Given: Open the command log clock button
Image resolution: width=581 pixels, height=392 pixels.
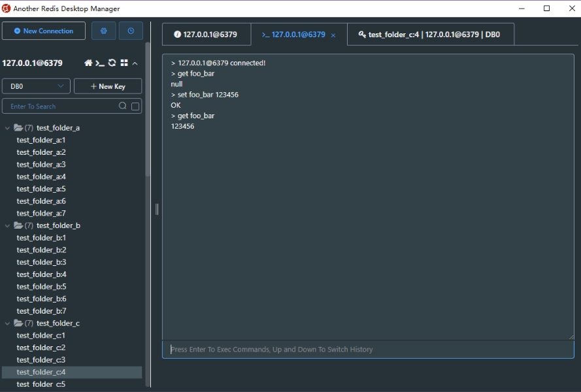Looking at the screenshot, I should (x=131, y=31).
